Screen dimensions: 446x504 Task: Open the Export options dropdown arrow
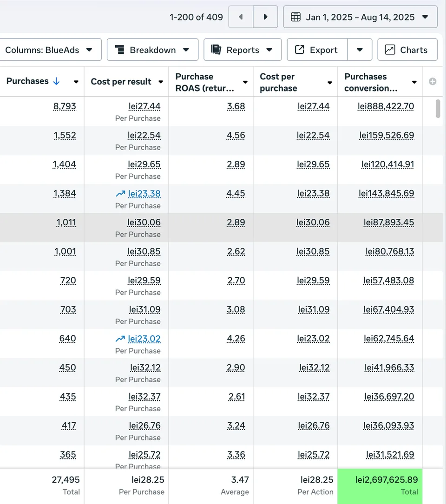360,50
